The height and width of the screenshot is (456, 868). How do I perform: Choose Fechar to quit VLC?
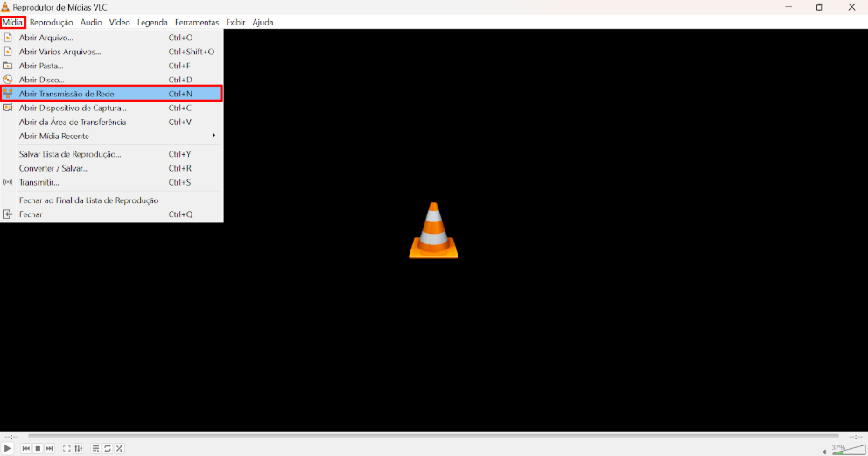(112, 214)
